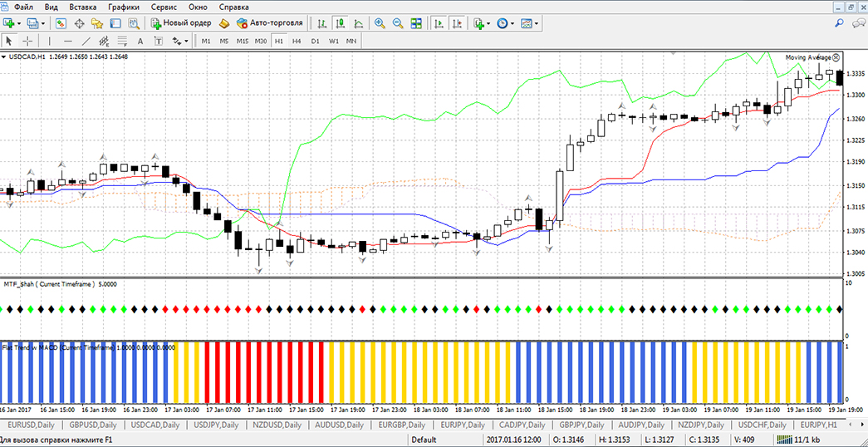
Task: Draw a horizontal line
Action: click(68, 41)
